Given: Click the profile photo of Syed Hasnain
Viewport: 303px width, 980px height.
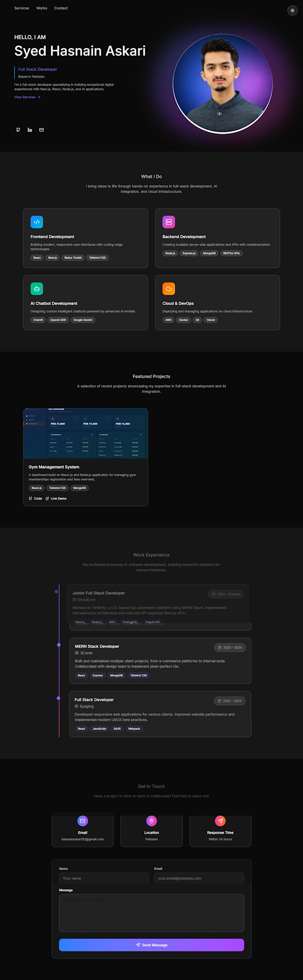Looking at the screenshot, I should pos(222,83).
